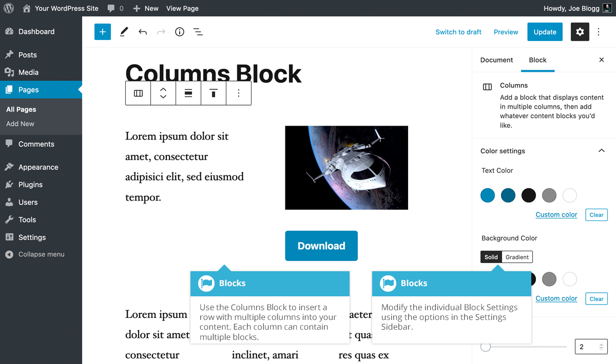Select the Solid background color option
Image resolution: width=616 pixels, height=364 pixels.
pyautogui.click(x=491, y=257)
